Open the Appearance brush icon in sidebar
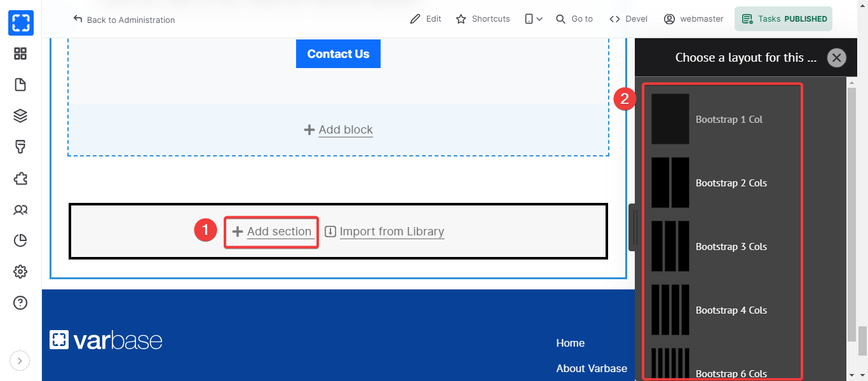Screen dimensions: 868x381 20,147
